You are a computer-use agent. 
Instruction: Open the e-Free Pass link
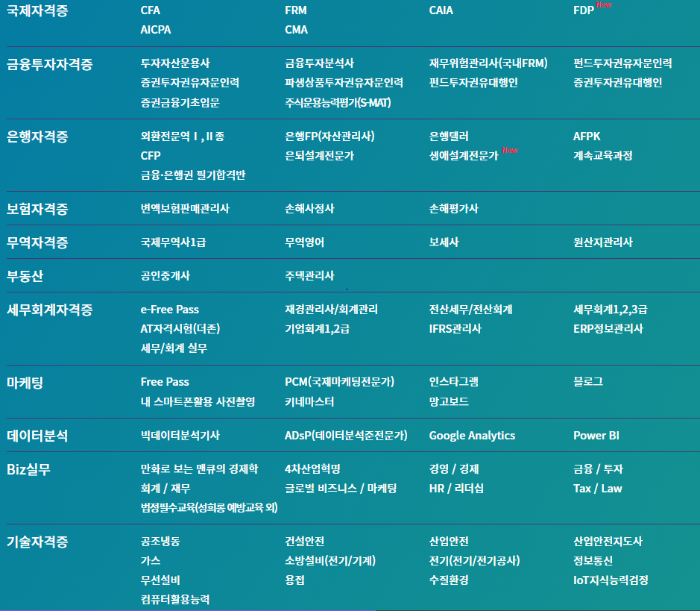coord(170,309)
